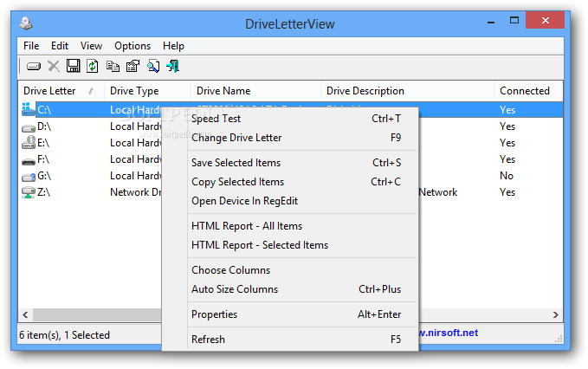Click the Copy Selected Items toolbar icon
The width and height of the screenshot is (588, 369).
[x=113, y=67]
